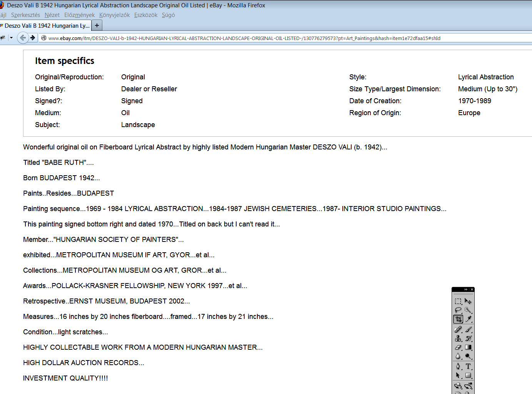
Task: Open the Szerkesztés menu
Action: (x=25, y=15)
